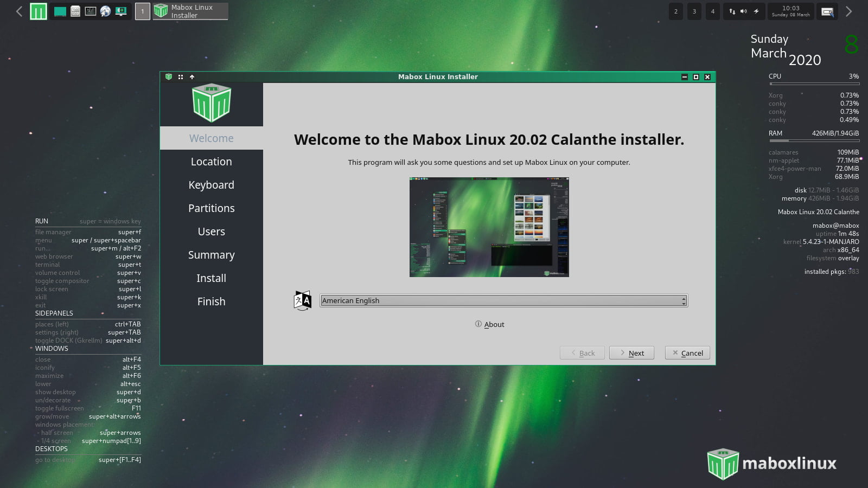
Task: Open the American English language dropdown
Action: pyautogui.click(x=503, y=300)
